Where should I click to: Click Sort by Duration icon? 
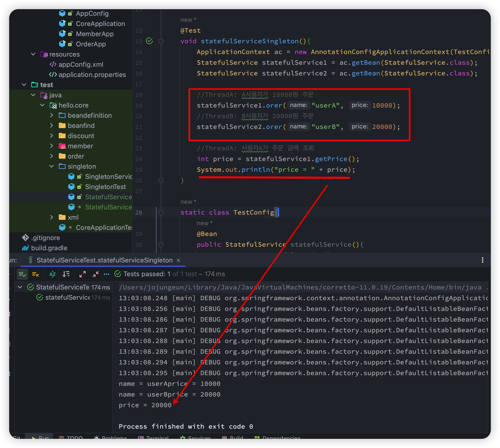66,274
